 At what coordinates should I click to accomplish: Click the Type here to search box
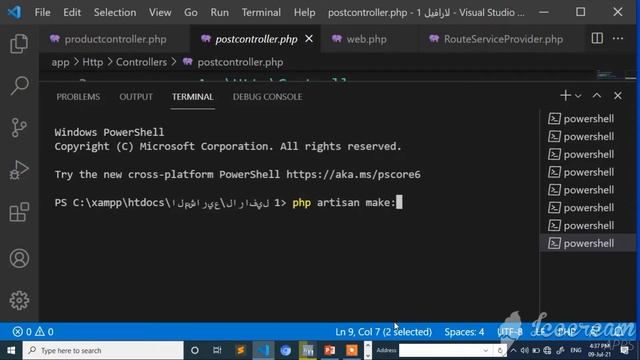(x=103, y=350)
